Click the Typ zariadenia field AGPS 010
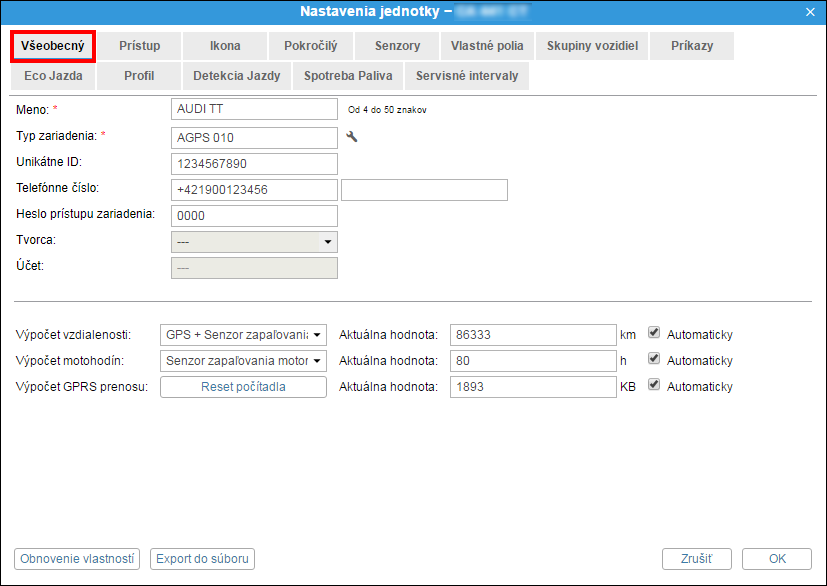Viewport: 827px width, 586px height. click(x=254, y=138)
